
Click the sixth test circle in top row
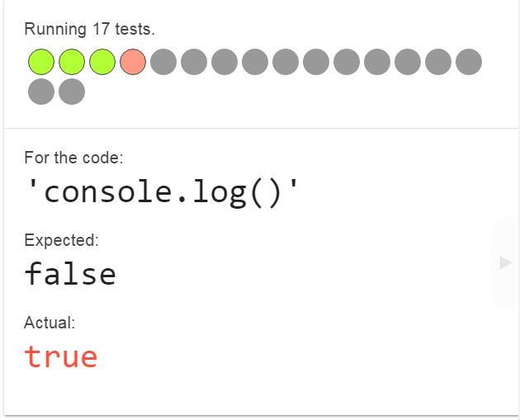194,62
